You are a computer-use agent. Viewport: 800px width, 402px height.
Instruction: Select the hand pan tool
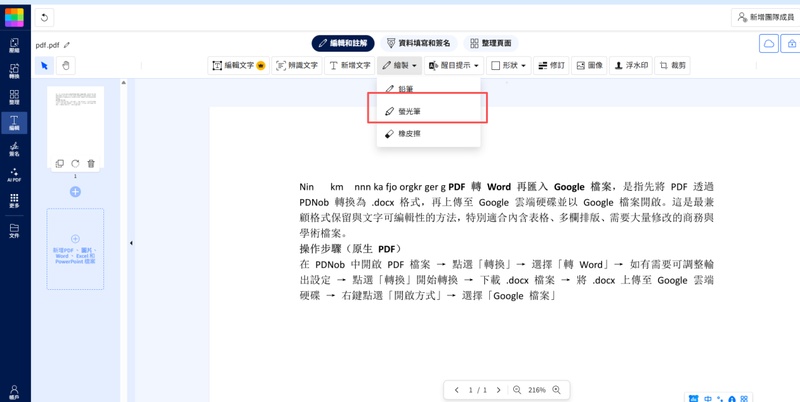click(x=66, y=65)
